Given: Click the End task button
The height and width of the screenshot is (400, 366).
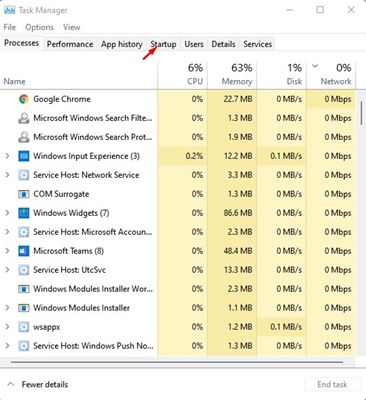Looking at the screenshot, I should 332,384.
